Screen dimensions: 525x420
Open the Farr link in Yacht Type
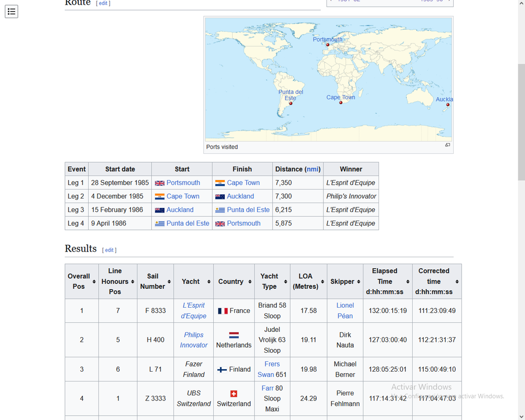(x=268, y=388)
